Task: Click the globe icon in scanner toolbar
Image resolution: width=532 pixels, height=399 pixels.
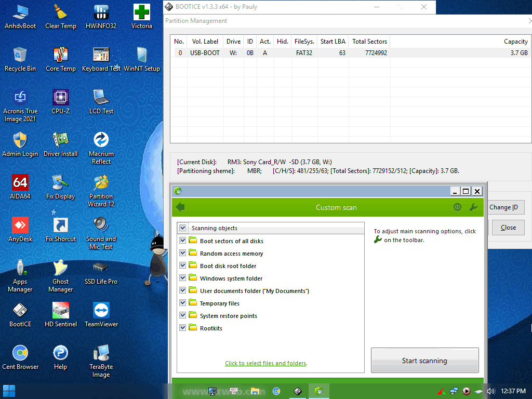Action: 457,207
